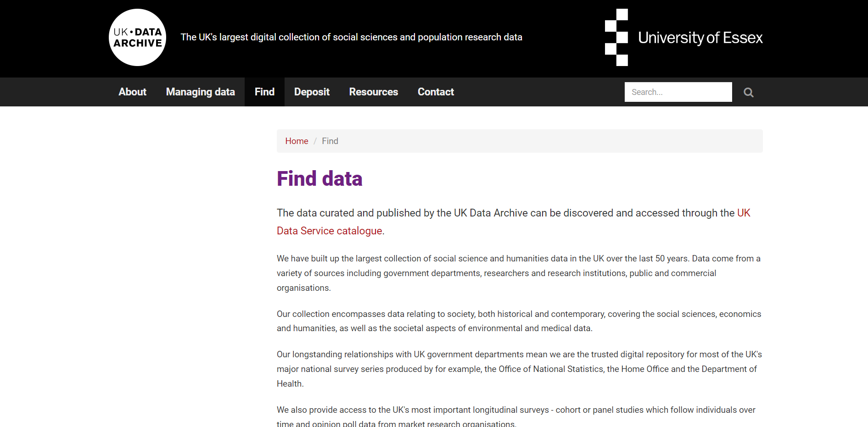The height and width of the screenshot is (427, 868).
Task: Click the University of Essex wordmark
Action: point(700,38)
